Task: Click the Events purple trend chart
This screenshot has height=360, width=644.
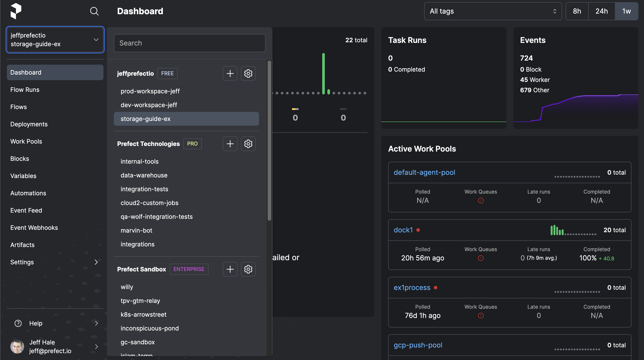Action: click(x=576, y=108)
